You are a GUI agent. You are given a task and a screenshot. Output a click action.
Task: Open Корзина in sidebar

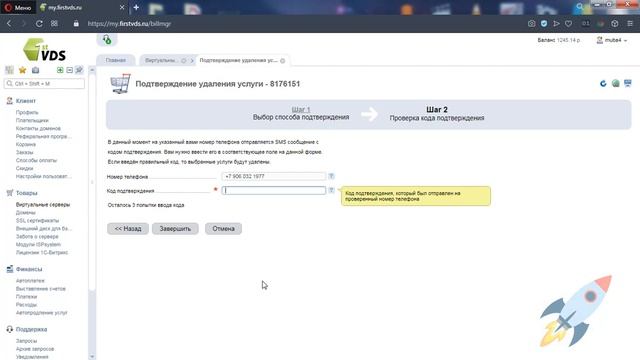[26, 144]
